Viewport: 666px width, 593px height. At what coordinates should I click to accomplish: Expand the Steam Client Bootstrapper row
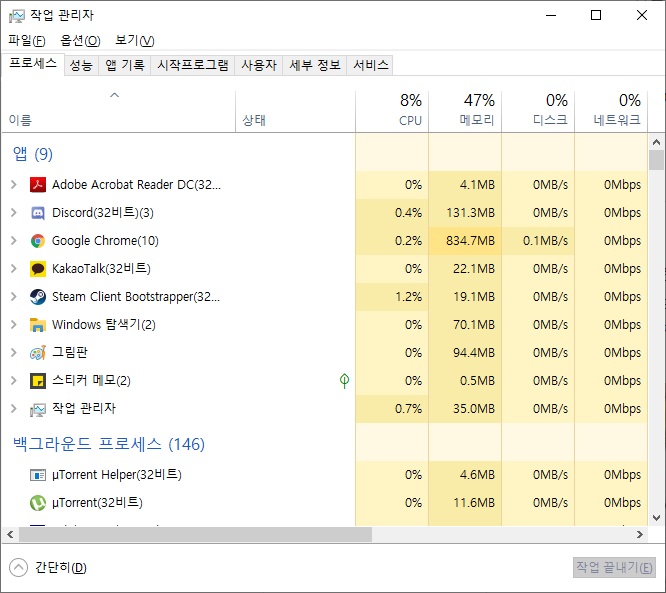pyautogui.click(x=14, y=297)
